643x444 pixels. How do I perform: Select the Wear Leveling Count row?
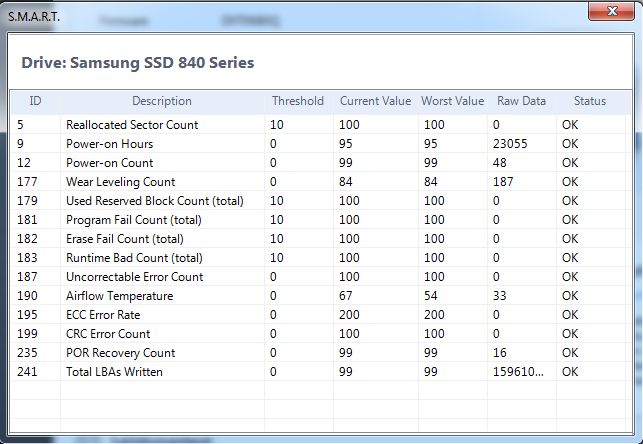(321, 182)
